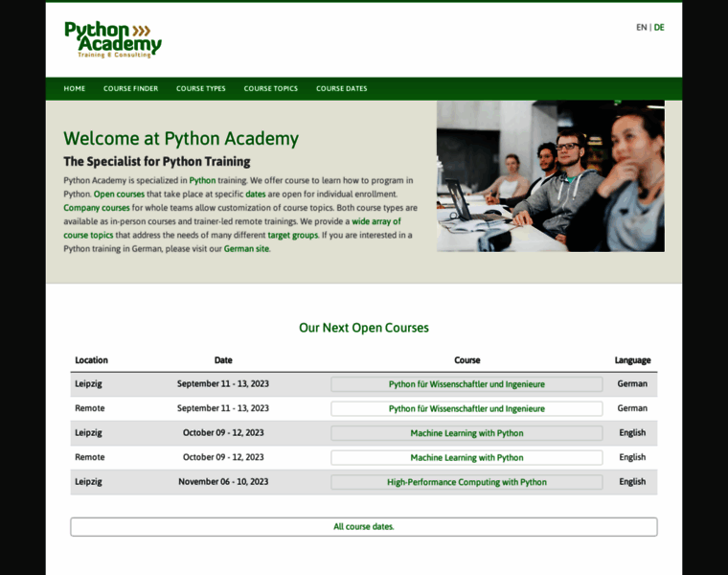Follow the 'Python' link in the intro text
The width and height of the screenshot is (728, 575).
pos(202,180)
